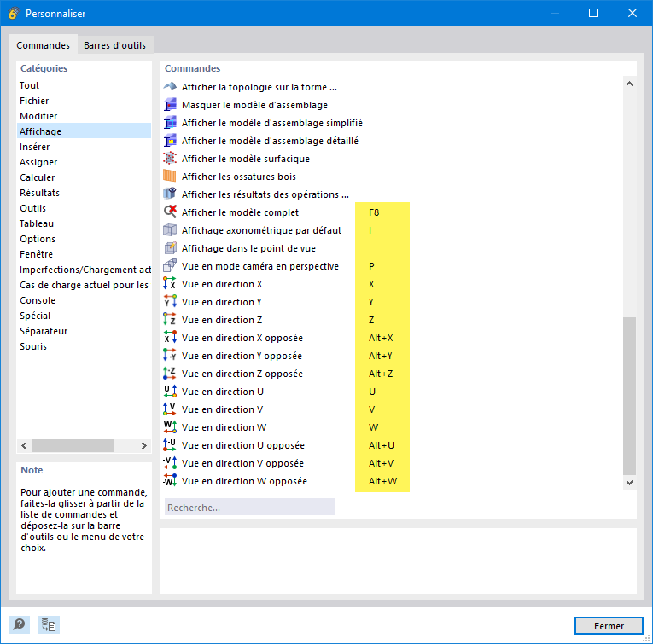
Task: Click the F8 shortcut cell
Action: [374, 212]
